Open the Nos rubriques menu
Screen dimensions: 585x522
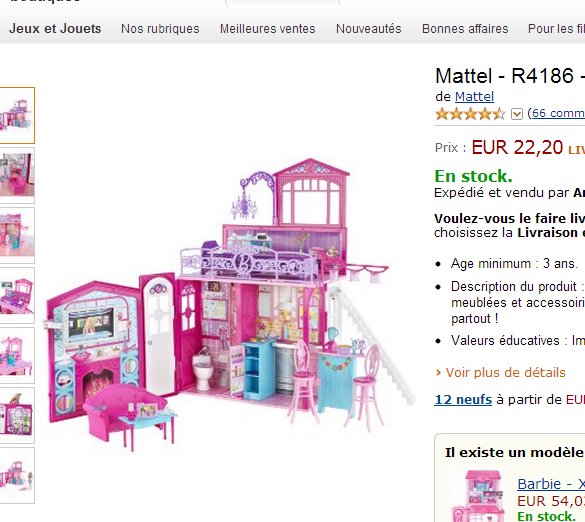click(x=160, y=29)
